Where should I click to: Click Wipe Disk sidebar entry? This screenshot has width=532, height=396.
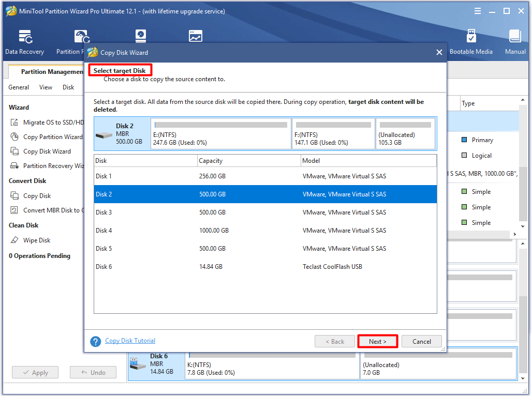click(x=37, y=240)
